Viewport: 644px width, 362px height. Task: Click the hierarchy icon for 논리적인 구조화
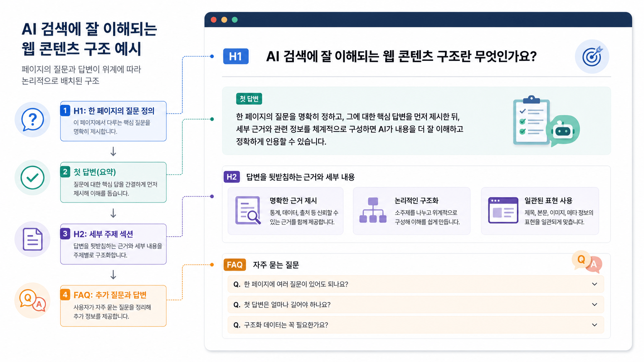(x=373, y=210)
